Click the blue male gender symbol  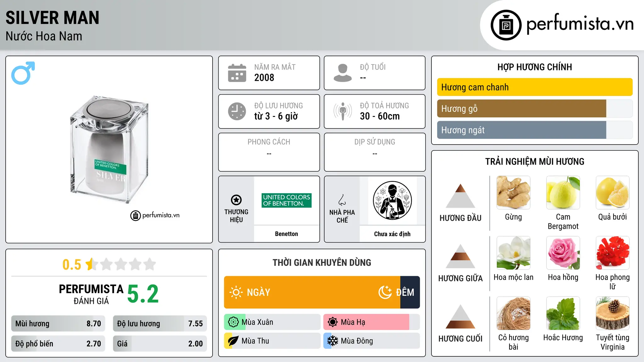tap(23, 73)
